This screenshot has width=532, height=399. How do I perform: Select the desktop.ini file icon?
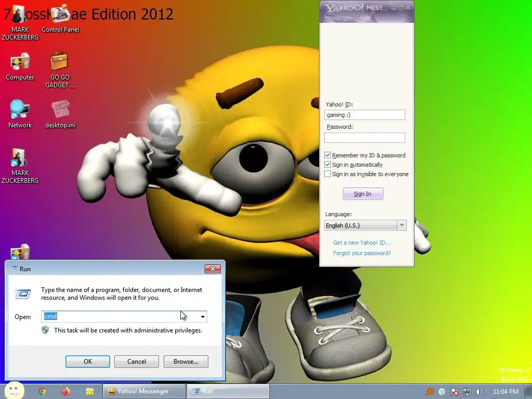[60, 114]
